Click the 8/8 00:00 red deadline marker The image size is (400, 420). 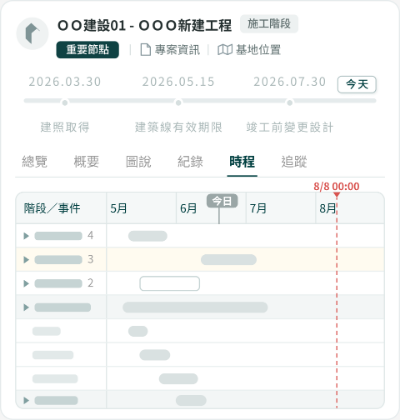click(336, 186)
